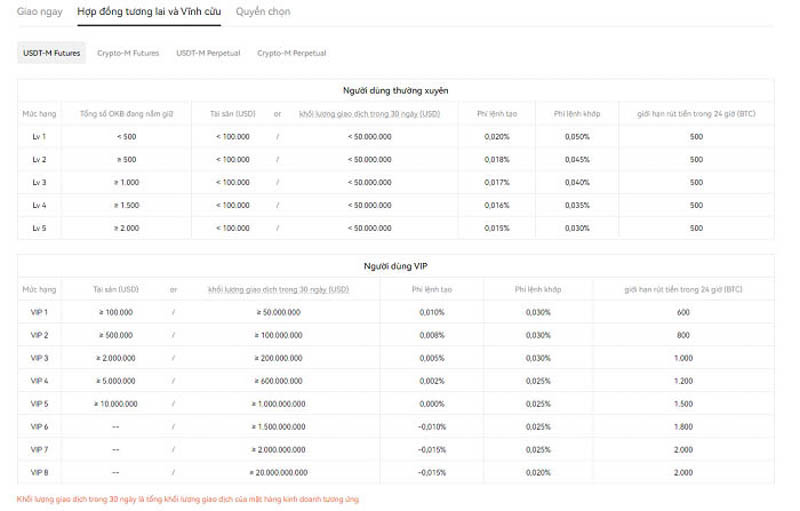This screenshot has width=800, height=511.
Task: Select USDT-M Futures sub-tab
Action: tap(52, 53)
